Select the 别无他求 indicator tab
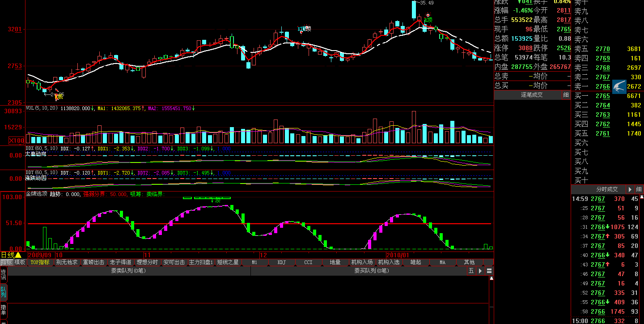Screen dimensions: 644x324 [x=67, y=262]
